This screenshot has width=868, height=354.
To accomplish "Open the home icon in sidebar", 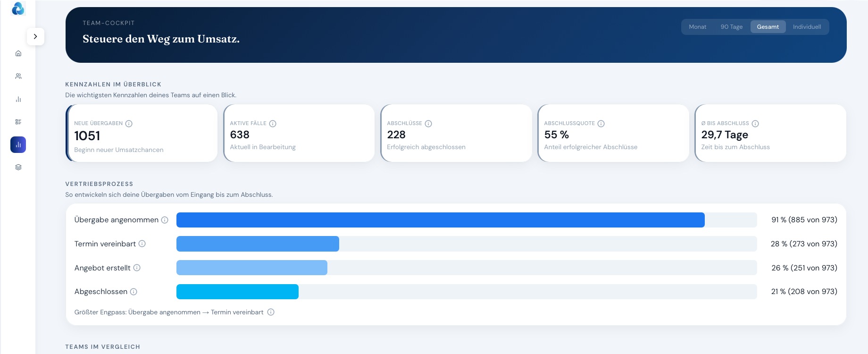I will (18, 53).
